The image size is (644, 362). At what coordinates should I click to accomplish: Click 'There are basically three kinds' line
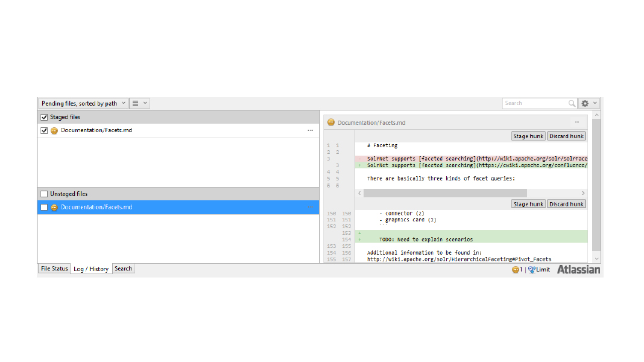tap(441, 179)
